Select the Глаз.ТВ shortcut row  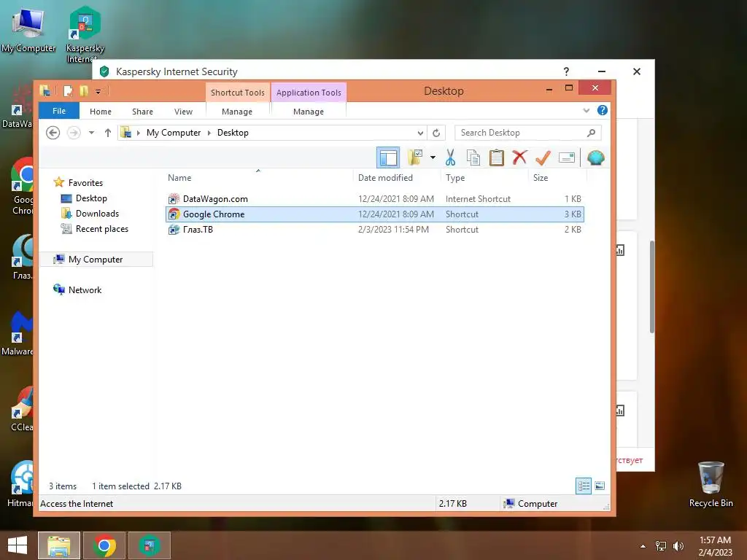[x=375, y=230]
